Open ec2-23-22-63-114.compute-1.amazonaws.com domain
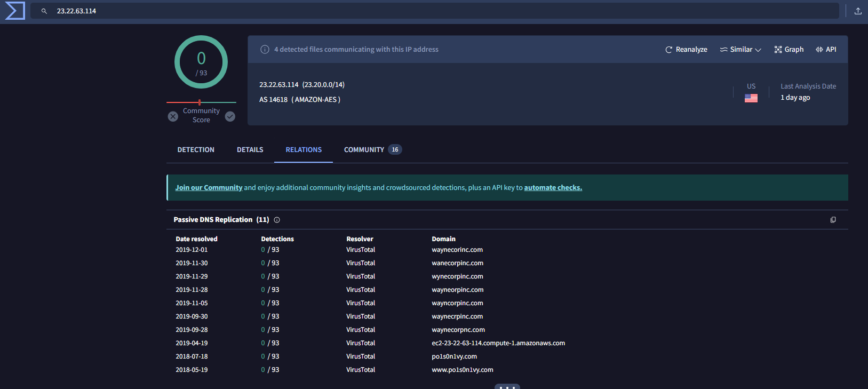This screenshot has height=389, width=868. click(x=498, y=343)
